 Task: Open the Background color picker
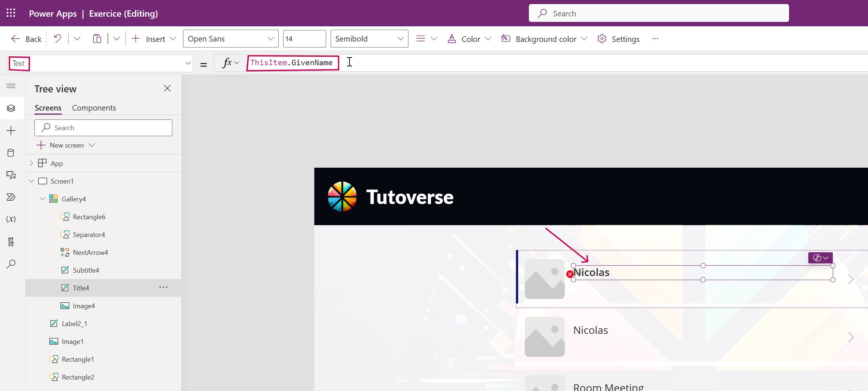point(544,39)
